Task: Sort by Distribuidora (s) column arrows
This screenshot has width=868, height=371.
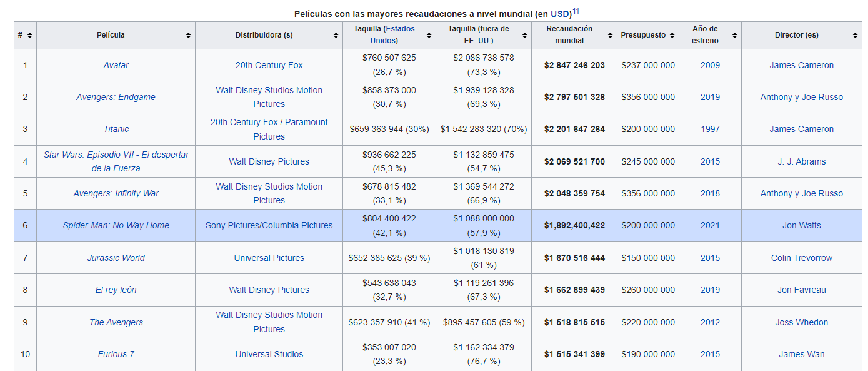Action: [336, 35]
